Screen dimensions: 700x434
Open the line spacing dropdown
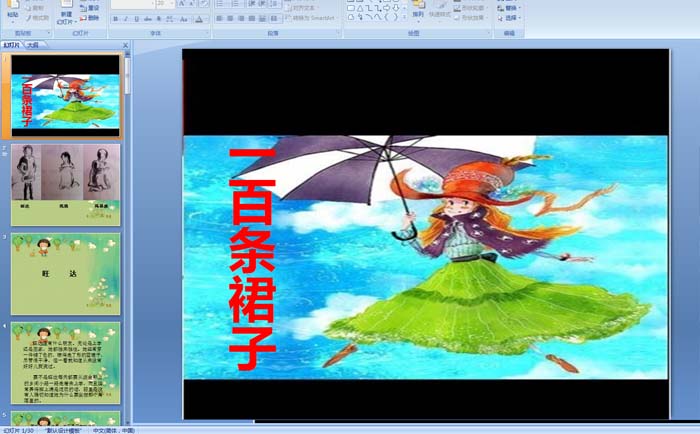click(x=275, y=4)
